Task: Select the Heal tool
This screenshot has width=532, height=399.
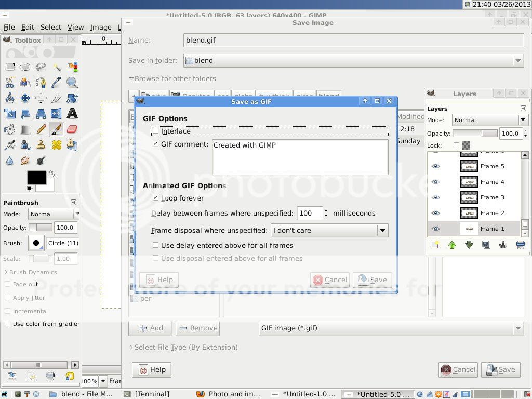Action: [56, 145]
